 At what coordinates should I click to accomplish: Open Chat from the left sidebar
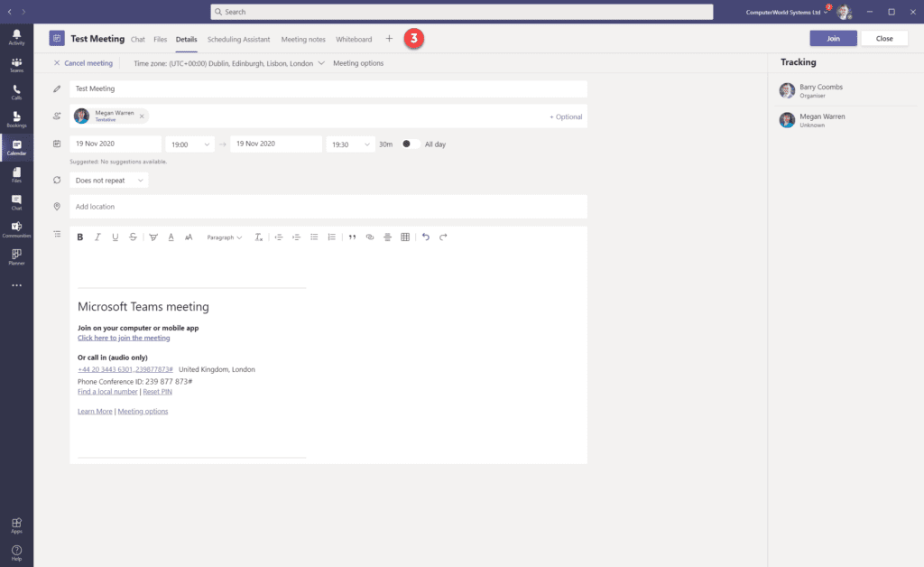click(x=16, y=202)
